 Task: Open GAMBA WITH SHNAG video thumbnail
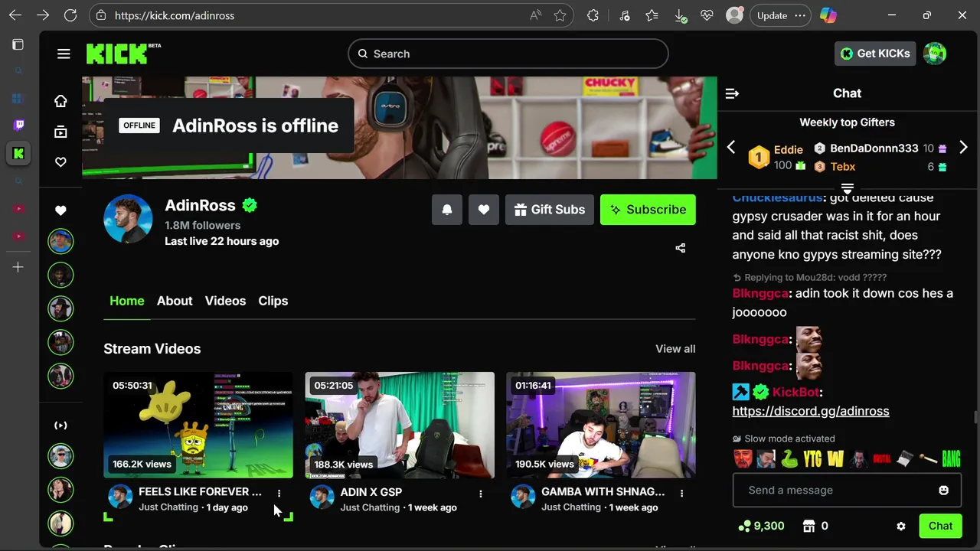click(x=601, y=425)
